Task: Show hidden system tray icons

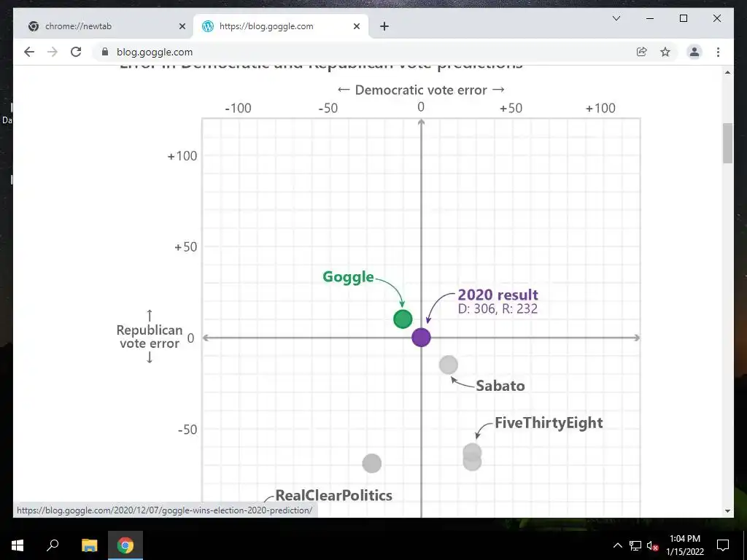Action: point(617,545)
